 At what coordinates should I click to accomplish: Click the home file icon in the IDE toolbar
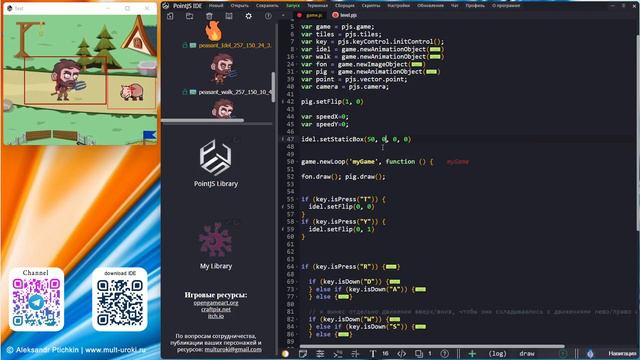170,16
